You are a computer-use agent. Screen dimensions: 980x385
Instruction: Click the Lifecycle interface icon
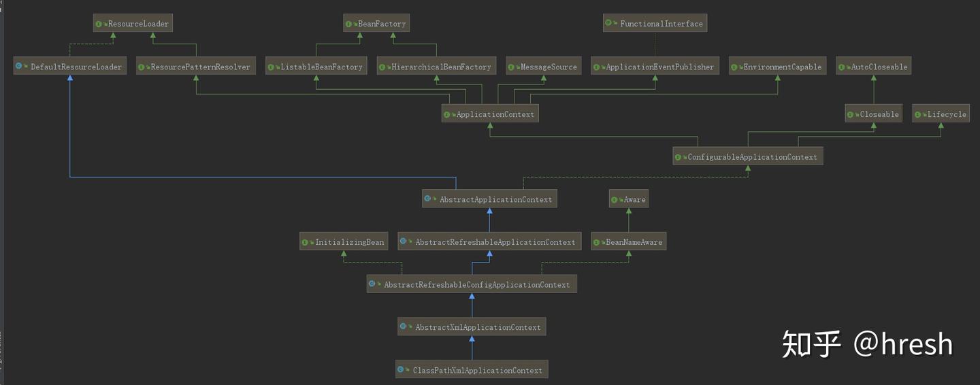(x=918, y=114)
